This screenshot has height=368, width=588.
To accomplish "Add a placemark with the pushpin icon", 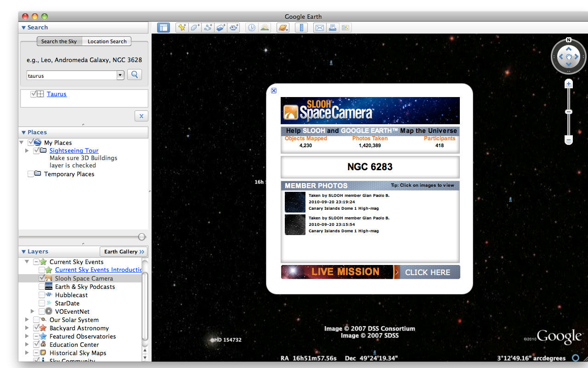I will 182,28.
